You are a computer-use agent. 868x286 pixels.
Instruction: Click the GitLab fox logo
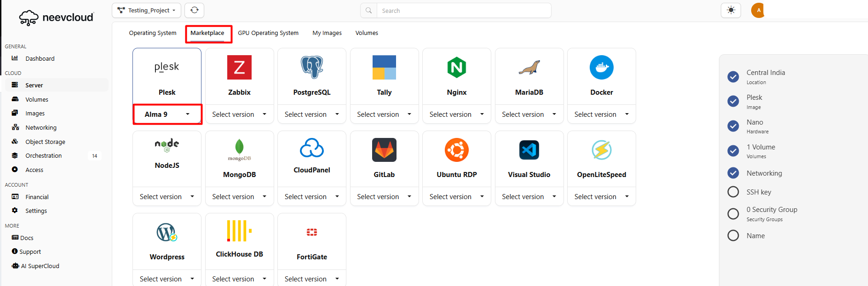point(384,150)
